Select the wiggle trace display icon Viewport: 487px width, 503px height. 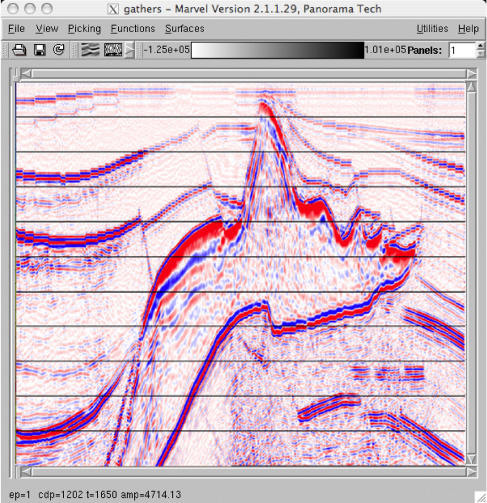coord(90,50)
